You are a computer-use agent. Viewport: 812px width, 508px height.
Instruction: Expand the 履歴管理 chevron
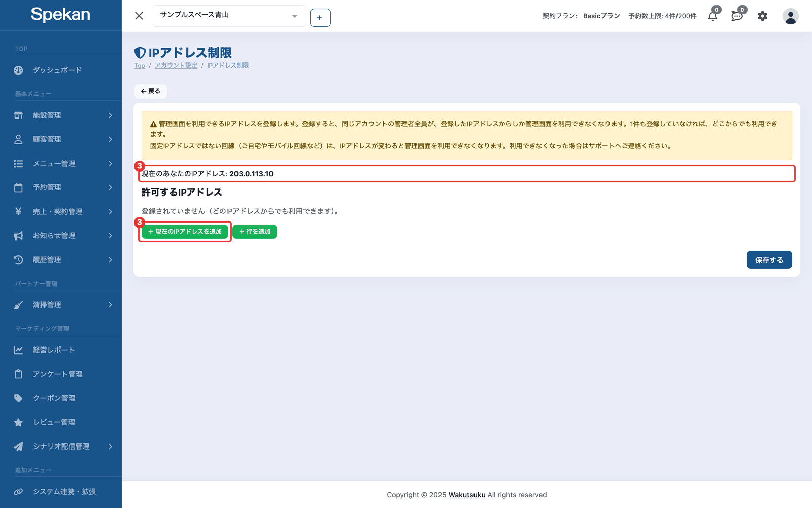pos(110,260)
